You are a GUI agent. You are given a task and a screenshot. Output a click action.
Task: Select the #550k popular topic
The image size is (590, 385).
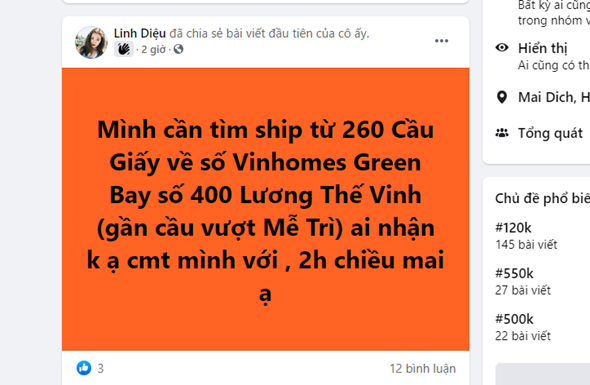tap(514, 273)
